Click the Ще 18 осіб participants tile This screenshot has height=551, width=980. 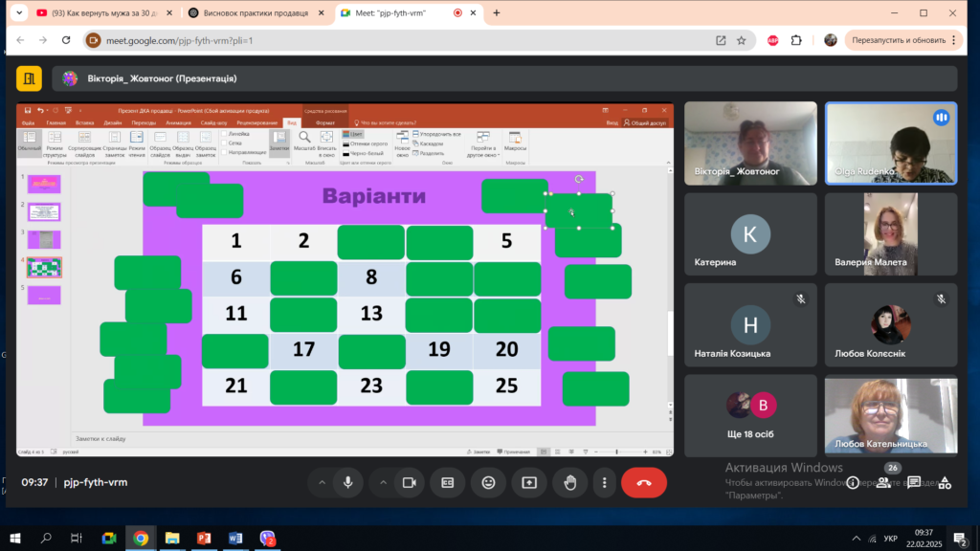coord(750,415)
